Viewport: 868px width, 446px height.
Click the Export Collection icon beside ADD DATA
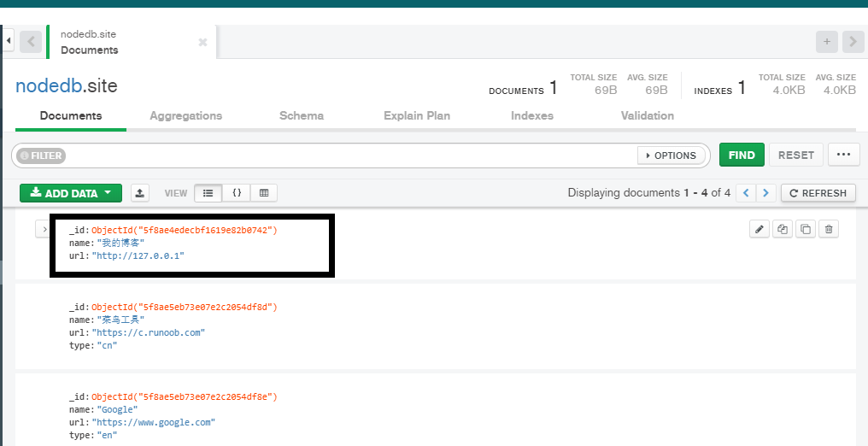[140, 193]
